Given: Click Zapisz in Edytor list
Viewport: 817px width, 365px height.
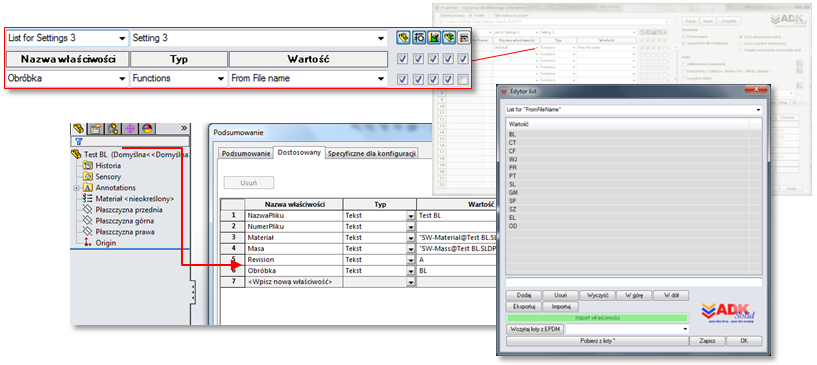Looking at the screenshot, I should tap(707, 341).
